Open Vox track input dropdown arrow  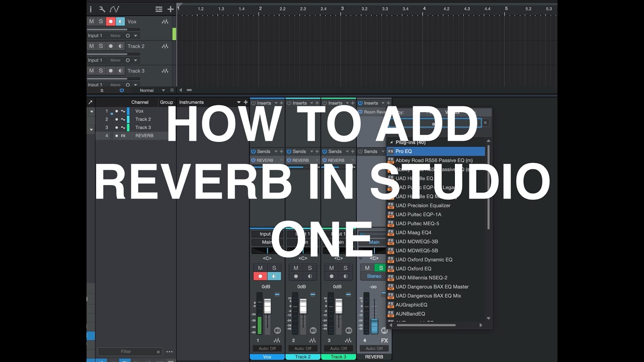tap(135, 36)
